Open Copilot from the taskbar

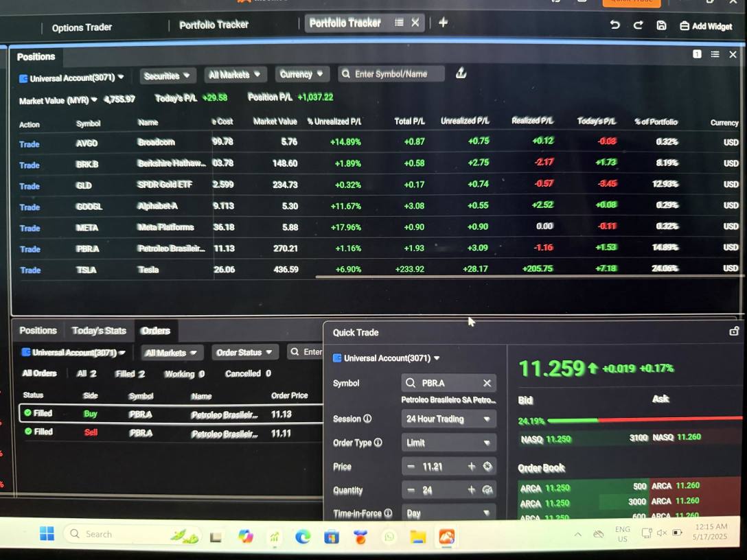tap(246, 536)
